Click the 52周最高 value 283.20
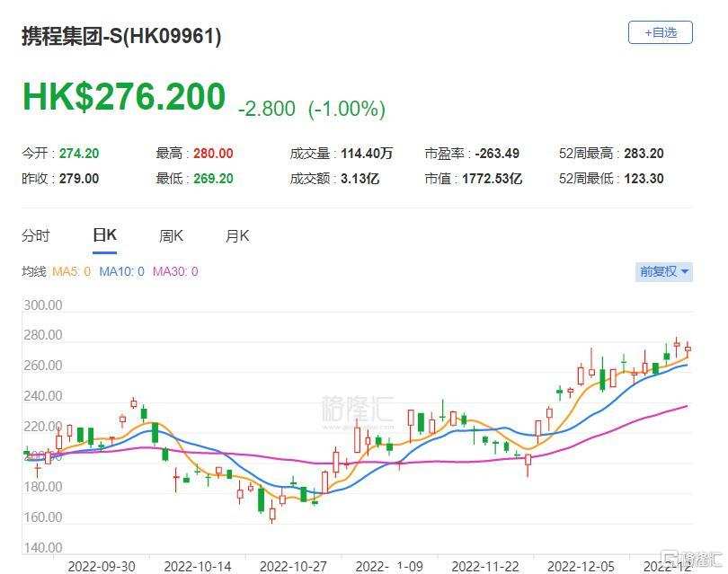This screenshot has height=574, width=728. (644, 154)
